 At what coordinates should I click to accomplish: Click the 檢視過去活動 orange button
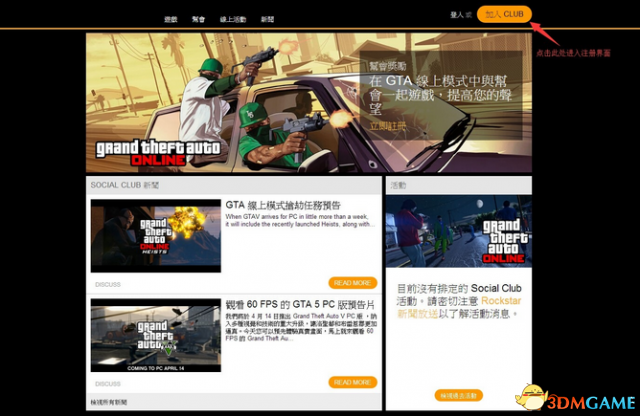[459, 396]
